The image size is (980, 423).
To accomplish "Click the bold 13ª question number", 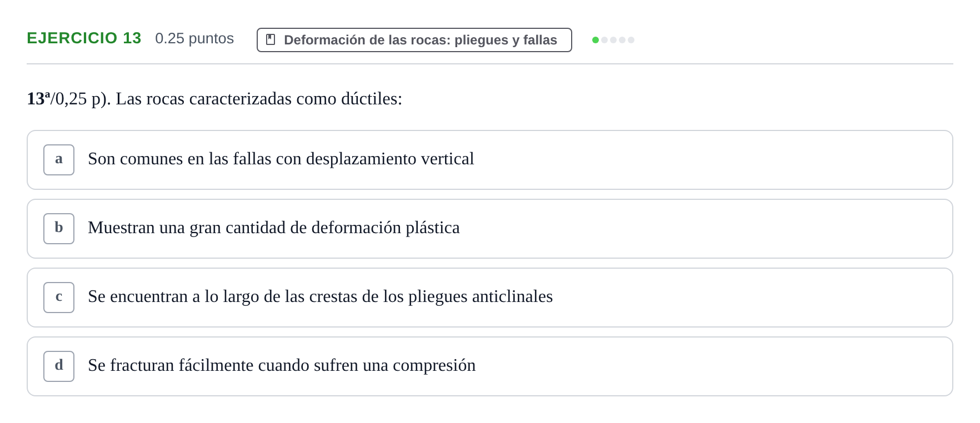I will (x=38, y=98).
